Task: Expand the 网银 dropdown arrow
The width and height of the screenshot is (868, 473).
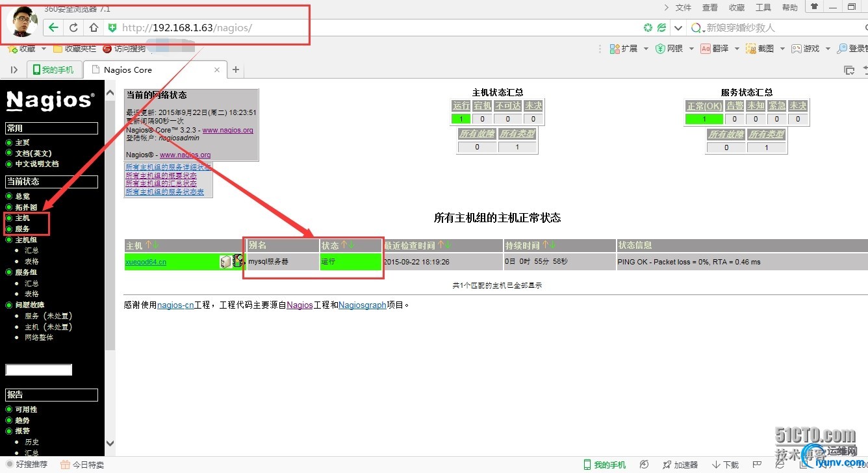Action: pyautogui.click(x=691, y=49)
